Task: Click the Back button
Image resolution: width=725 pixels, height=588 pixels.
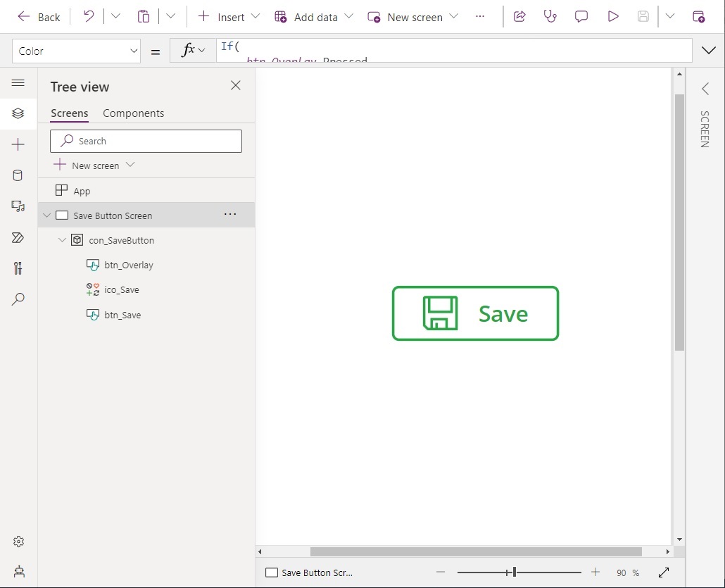Action: (x=39, y=17)
